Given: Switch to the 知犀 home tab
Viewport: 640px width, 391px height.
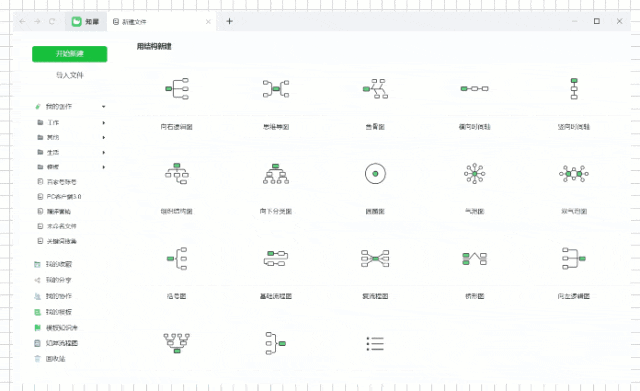Looking at the screenshot, I should [x=86, y=21].
